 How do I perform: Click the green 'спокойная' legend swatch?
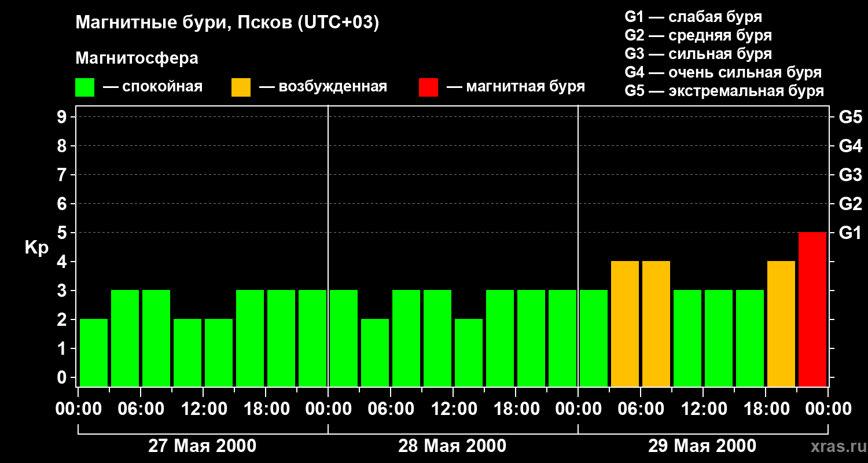click(85, 87)
